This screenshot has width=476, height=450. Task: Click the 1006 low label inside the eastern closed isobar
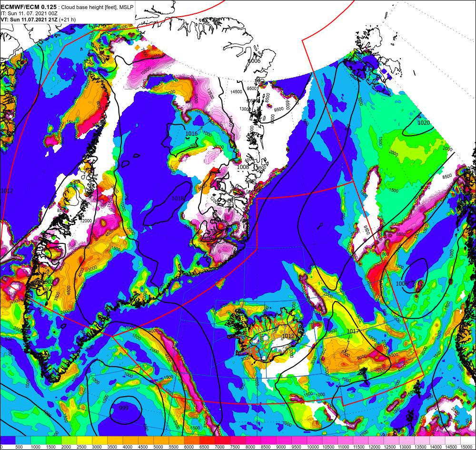point(402,283)
